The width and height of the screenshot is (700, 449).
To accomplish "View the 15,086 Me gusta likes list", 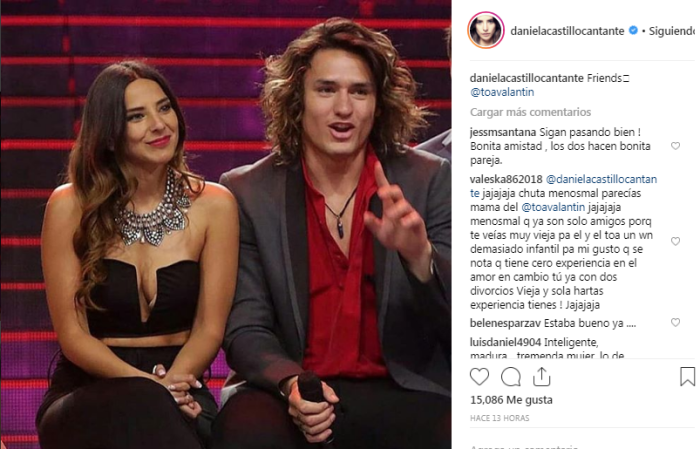I will coord(511,400).
